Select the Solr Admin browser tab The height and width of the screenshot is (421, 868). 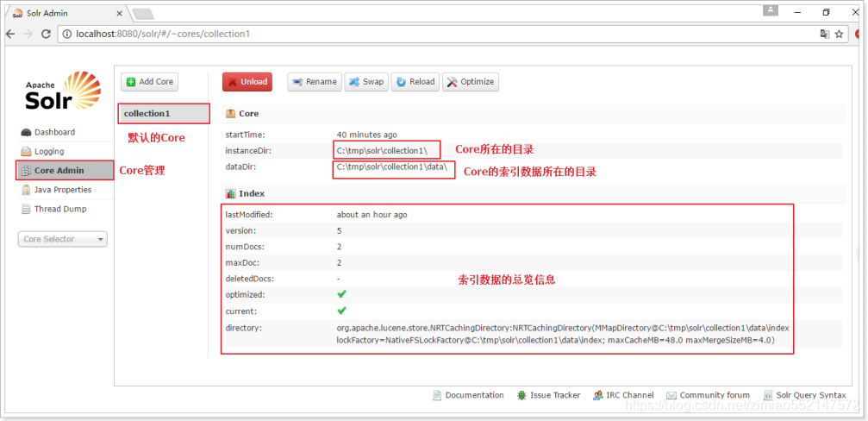coord(66,13)
